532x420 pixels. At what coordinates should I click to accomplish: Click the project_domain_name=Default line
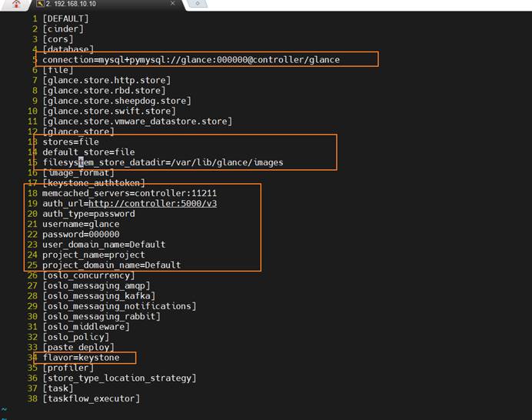click(111, 265)
